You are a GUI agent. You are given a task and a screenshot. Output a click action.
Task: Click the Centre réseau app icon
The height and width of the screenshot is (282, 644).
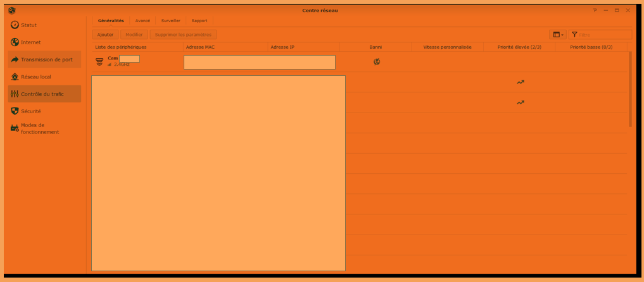tap(12, 10)
